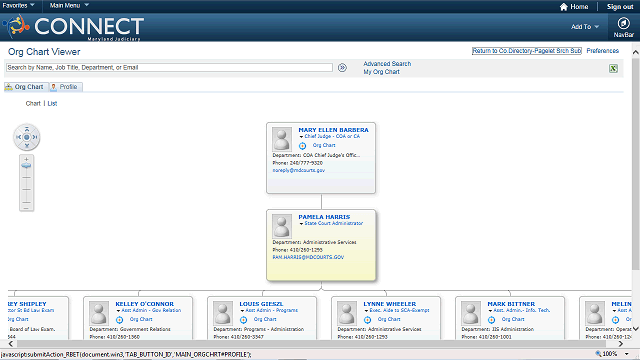
Task: Pan chart down with navigation wheel arrow
Action: click(x=27, y=145)
